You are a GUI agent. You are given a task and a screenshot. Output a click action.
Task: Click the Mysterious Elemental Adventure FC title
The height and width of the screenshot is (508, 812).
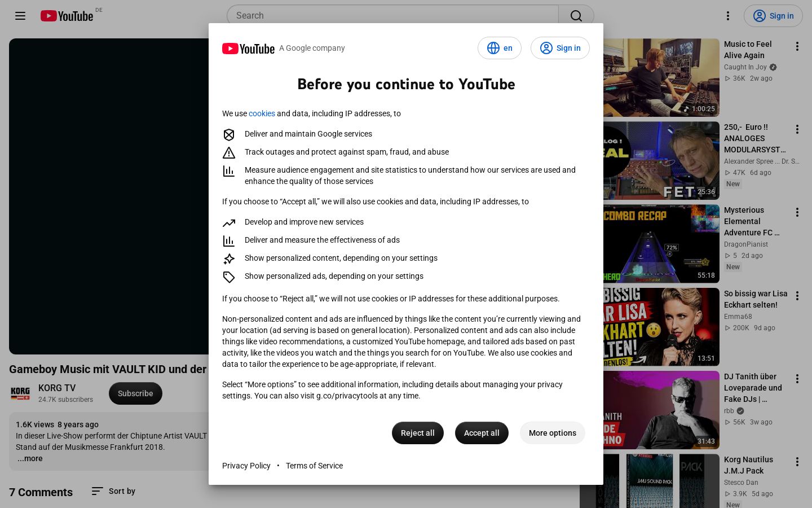point(752,221)
